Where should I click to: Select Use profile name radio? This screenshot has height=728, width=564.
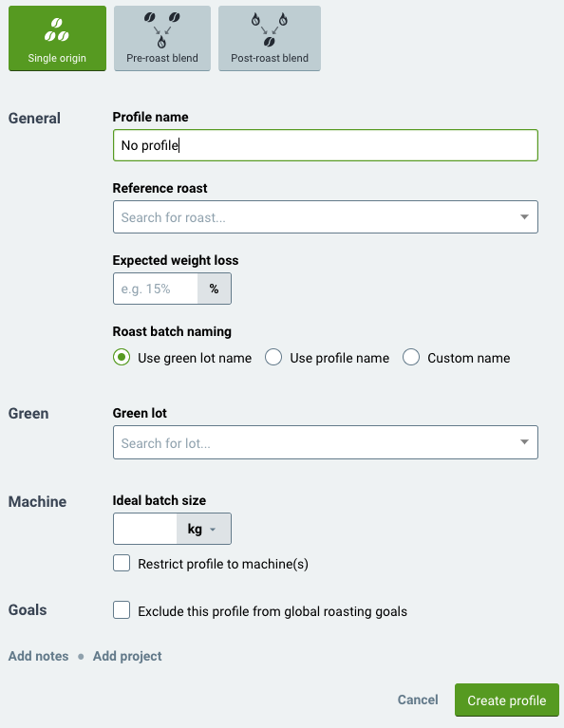pos(273,358)
